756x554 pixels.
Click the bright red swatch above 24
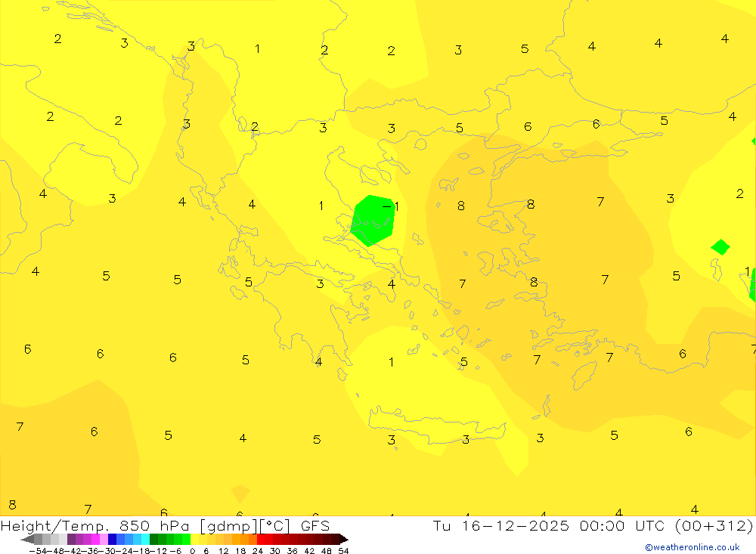coord(261,539)
